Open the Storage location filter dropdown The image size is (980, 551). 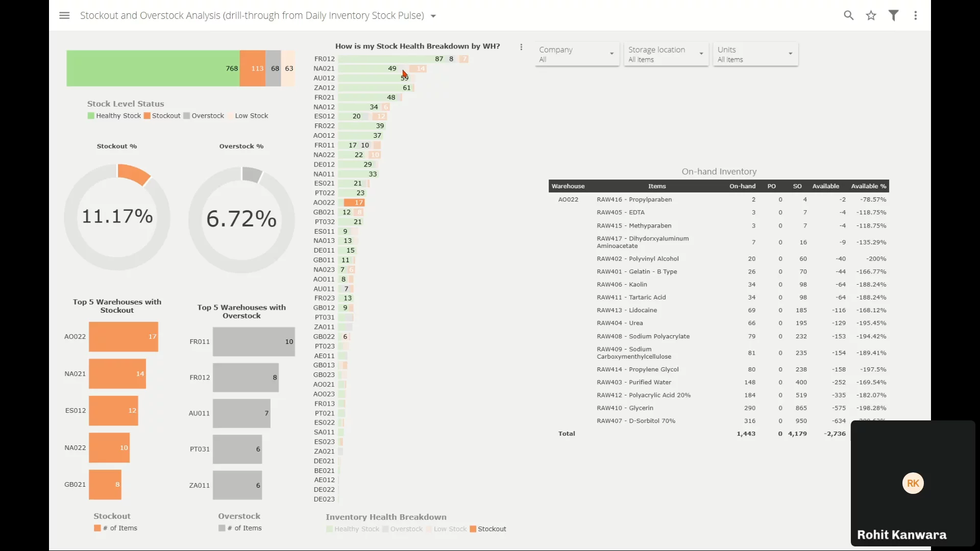pyautogui.click(x=666, y=54)
